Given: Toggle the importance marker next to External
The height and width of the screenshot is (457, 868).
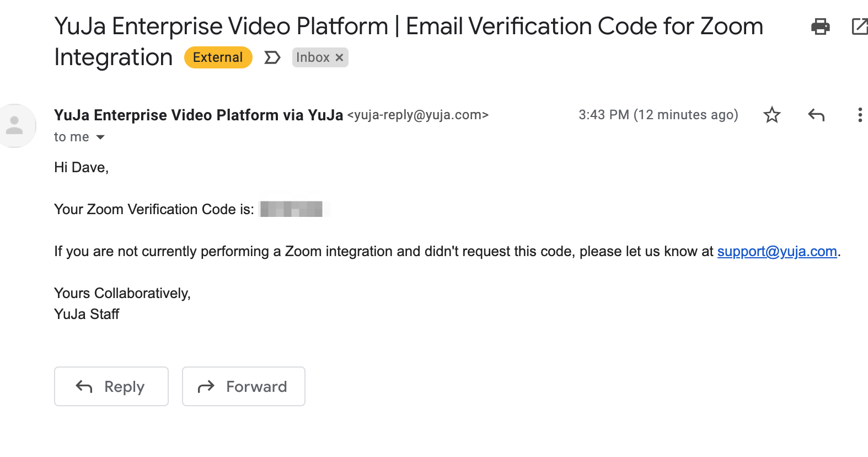Looking at the screenshot, I should (272, 57).
